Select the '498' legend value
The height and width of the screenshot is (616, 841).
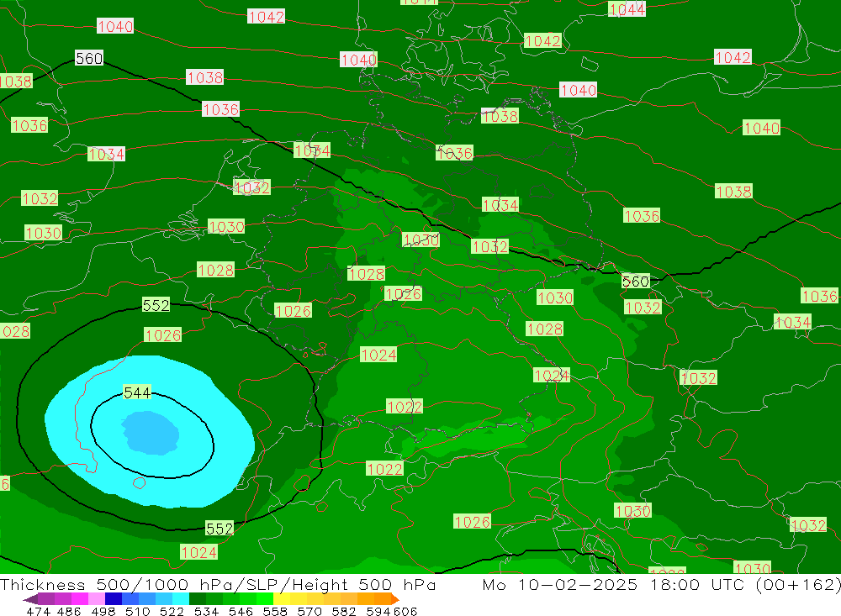(103, 612)
